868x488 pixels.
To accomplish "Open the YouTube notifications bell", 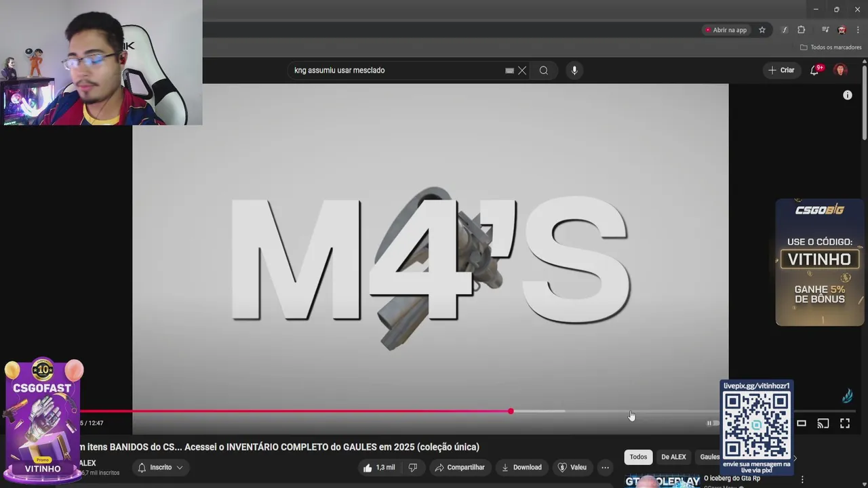I will click(x=815, y=70).
